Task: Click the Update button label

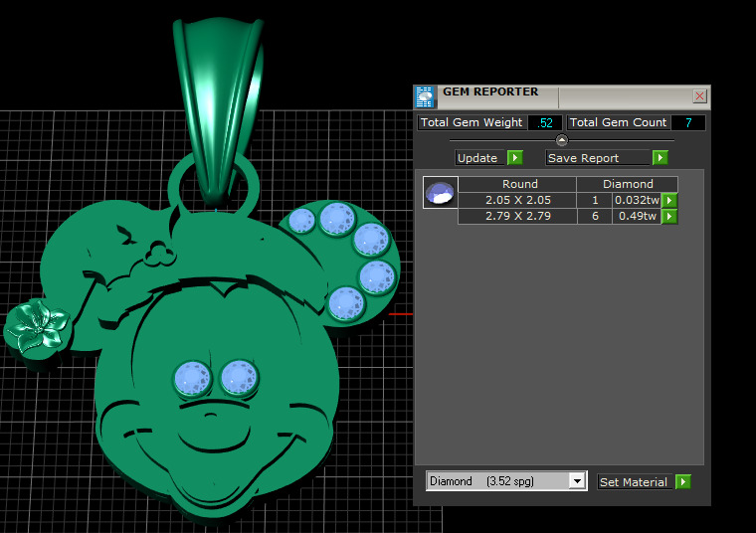Action: click(x=479, y=158)
